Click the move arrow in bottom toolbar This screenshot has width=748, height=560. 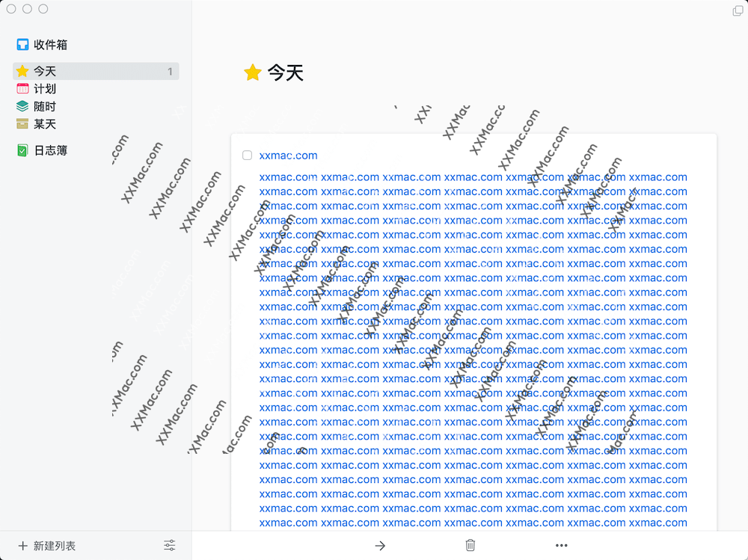pos(380,546)
